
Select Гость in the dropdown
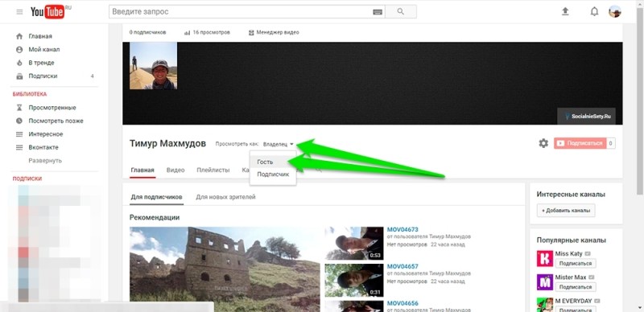[x=273, y=162]
